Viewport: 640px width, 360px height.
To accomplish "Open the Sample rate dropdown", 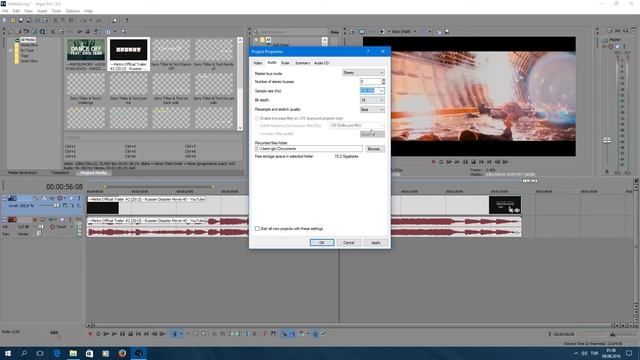I will [382, 91].
